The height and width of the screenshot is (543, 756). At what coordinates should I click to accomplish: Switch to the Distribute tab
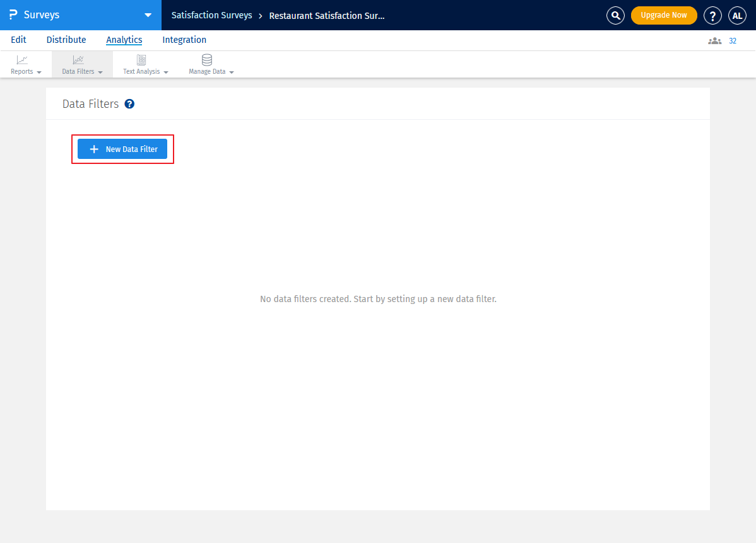[x=66, y=40]
